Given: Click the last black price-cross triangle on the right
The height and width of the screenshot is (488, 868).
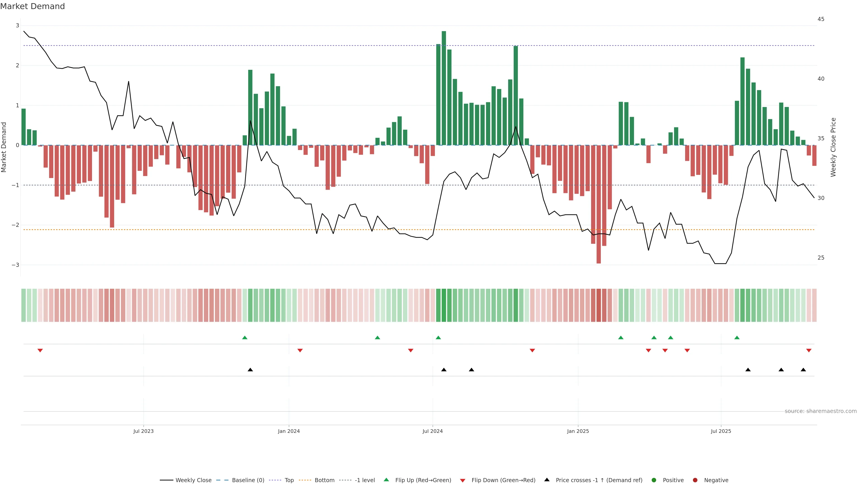Looking at the screenshot, I should pos(803,370).
